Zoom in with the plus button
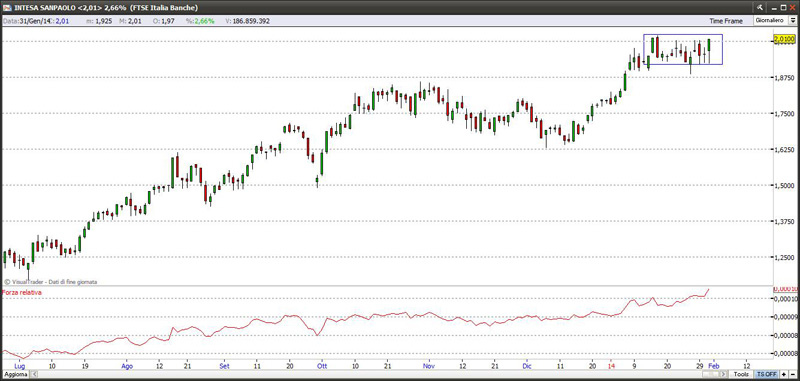Viewport: 800px width, 381px height. coord(783,374)
